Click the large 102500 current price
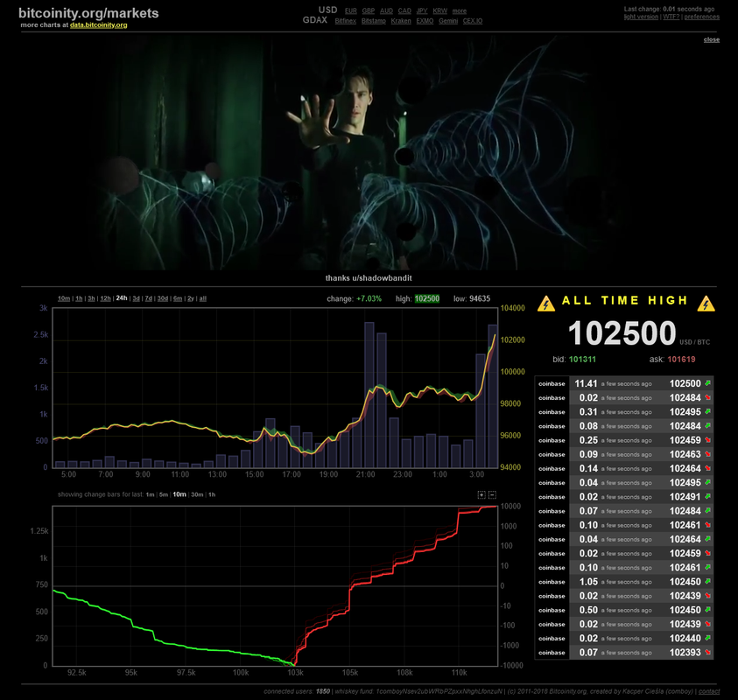This screenshot has height=700, width=738. 622,333
